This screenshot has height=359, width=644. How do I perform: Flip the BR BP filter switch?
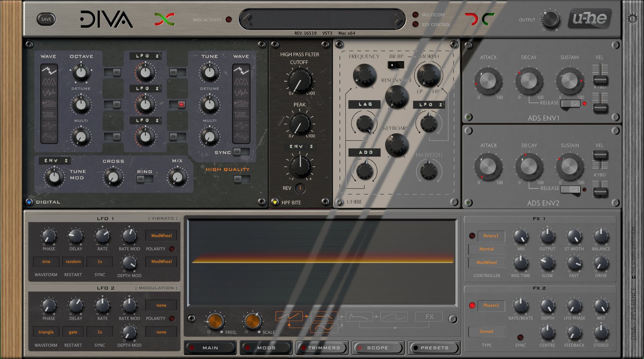[x=396, y=65]
